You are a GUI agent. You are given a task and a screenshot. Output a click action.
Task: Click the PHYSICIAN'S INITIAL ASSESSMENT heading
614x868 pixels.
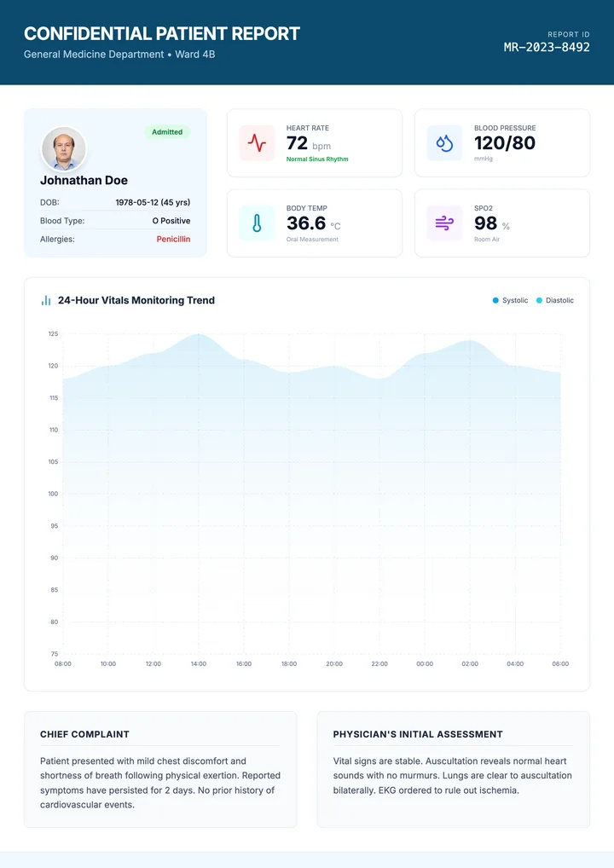418,735
